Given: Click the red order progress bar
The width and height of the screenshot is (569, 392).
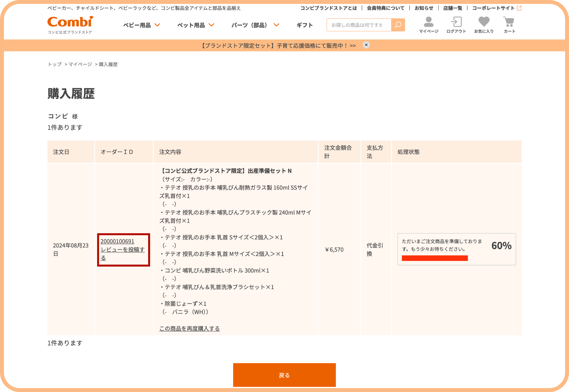Looking at the screenshot, I should [435, 258].
